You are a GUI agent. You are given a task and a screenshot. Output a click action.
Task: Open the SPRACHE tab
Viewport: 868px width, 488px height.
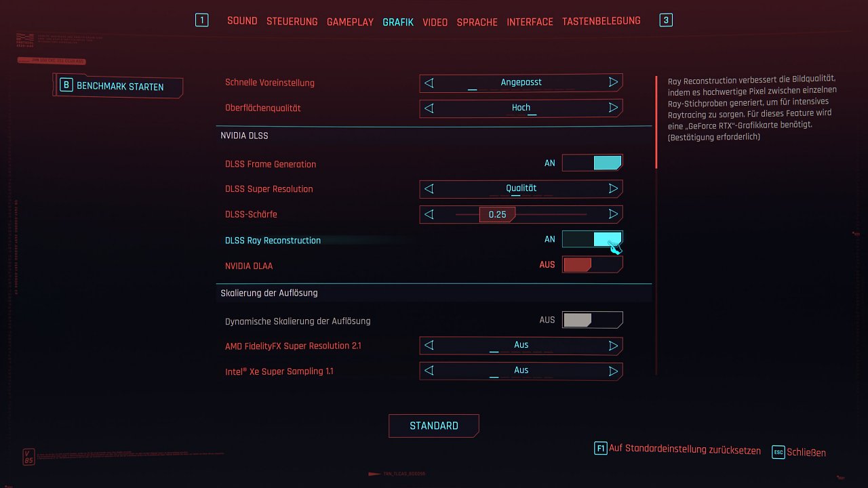coord(477,22)
